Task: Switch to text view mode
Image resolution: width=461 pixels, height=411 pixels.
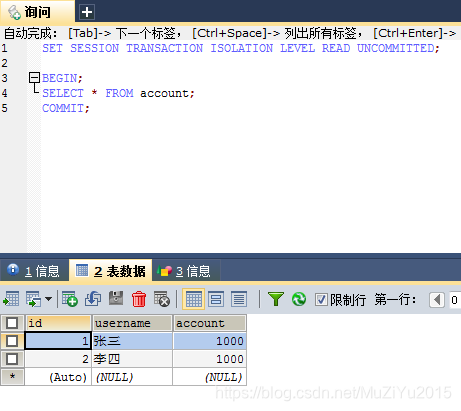Action: pos(239,299)
